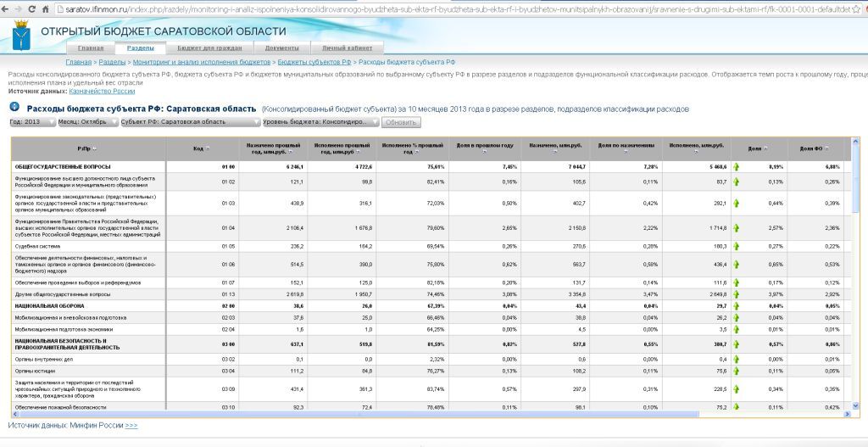This screenshot has height=447, width=868.
Task: Sort by the Код column header icon
Action: [x=208, y=148]
